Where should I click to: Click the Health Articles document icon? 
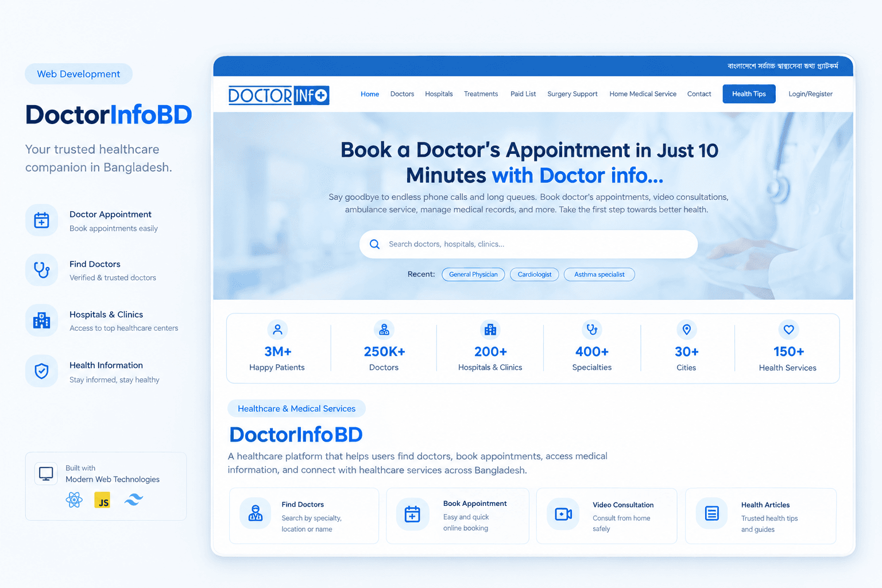tap(712, 513)
